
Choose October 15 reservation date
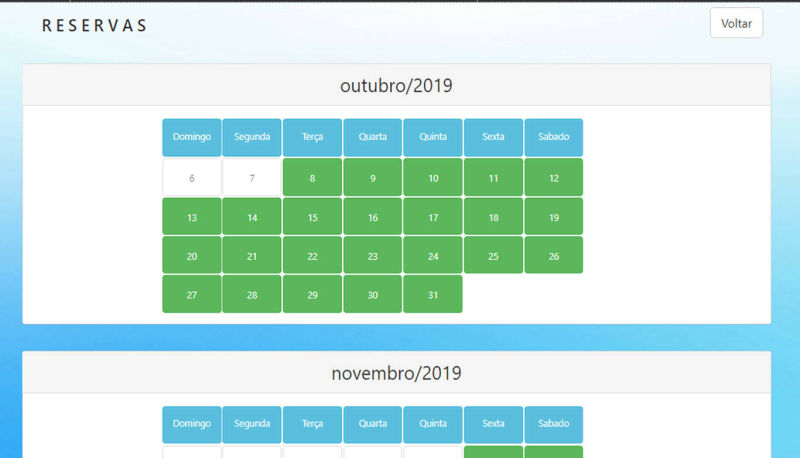(312, 217)
